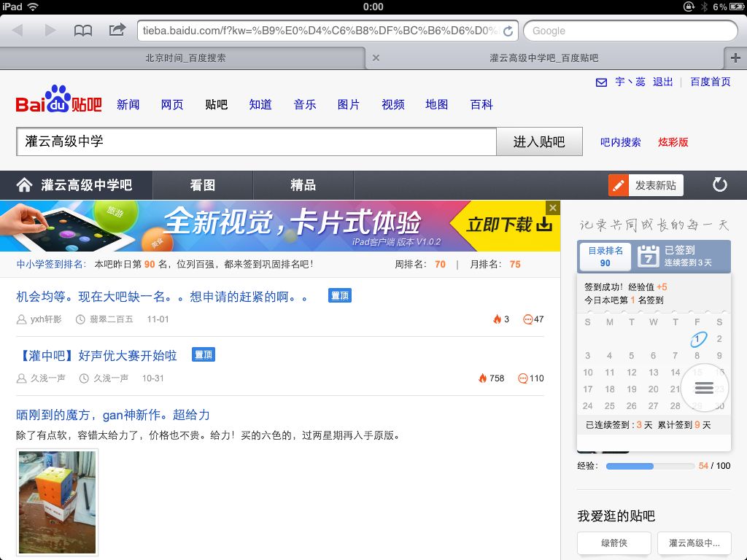Go to 图片 in the Baidu navigation
Image resolution: width=747 pixels, height=560 pixels.
point(348,104)
